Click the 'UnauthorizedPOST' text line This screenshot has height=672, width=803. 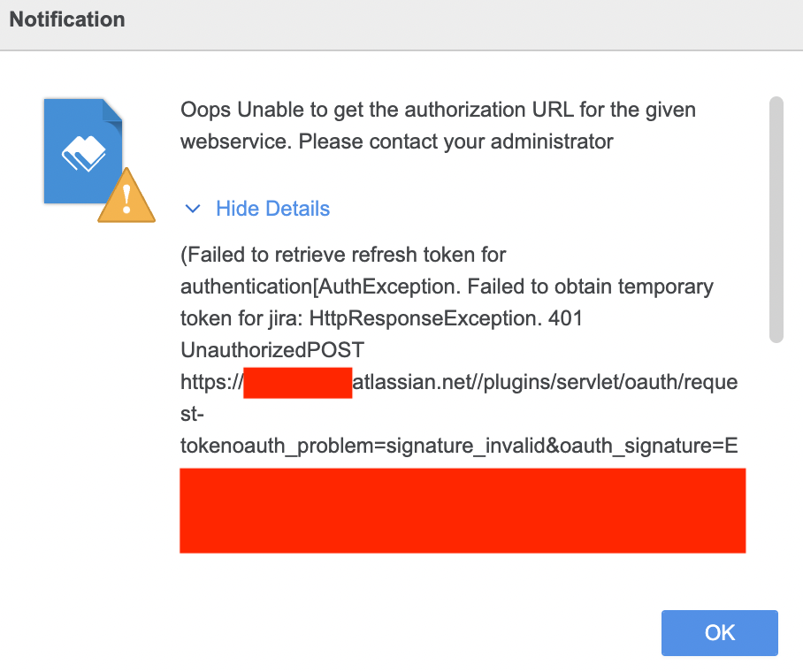[272, 350]
